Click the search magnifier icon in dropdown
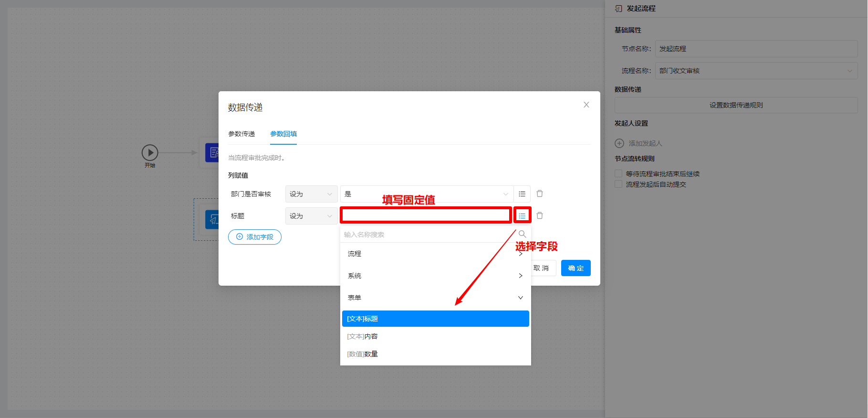 522,234
